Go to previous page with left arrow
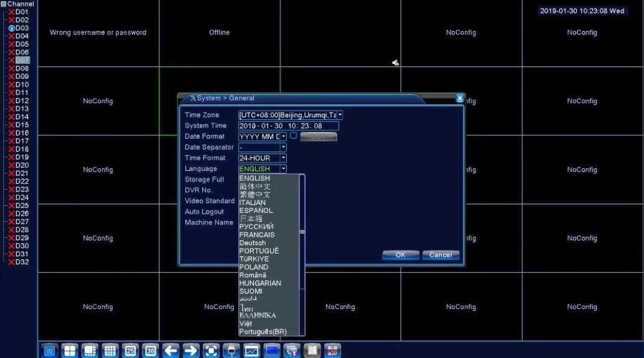The height and width of the screenshot is (358, 644). pyautogui.click(x=170, y=351)
